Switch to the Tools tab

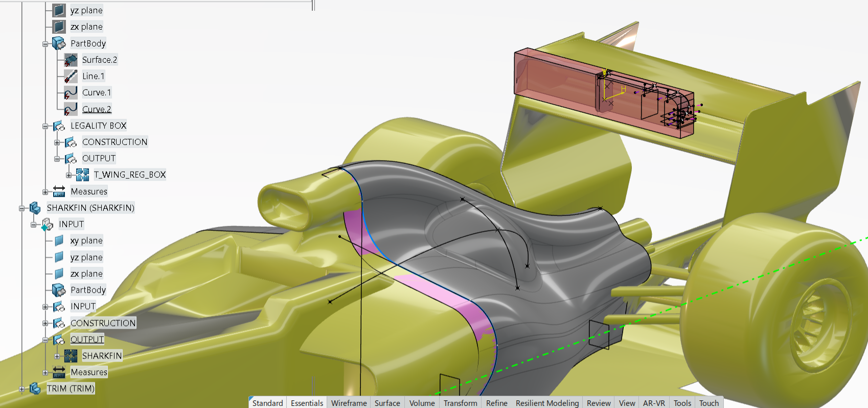click(x=682, y=403)
